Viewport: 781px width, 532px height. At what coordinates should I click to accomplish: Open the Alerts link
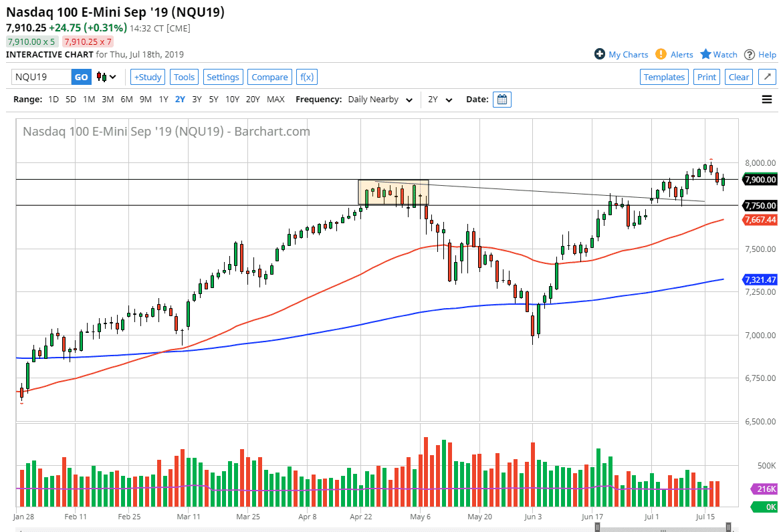682,55
